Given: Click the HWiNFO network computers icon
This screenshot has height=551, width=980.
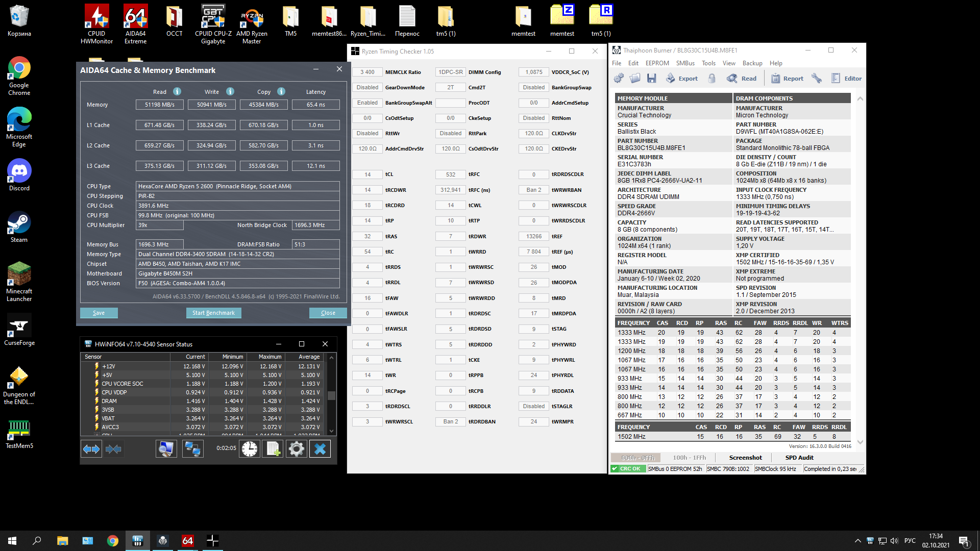Looking at the screenshot, I should click(x=192, y=449).
